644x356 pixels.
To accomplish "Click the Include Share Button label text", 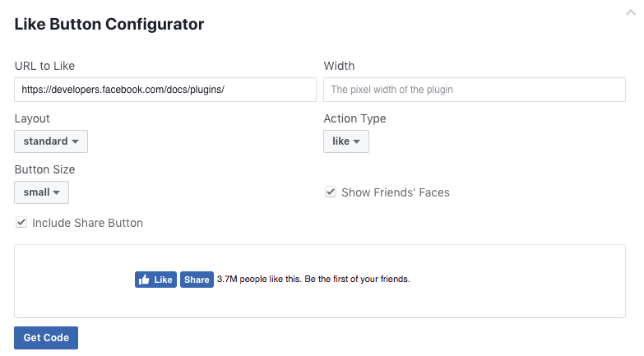I will click(x=87, y=223).
